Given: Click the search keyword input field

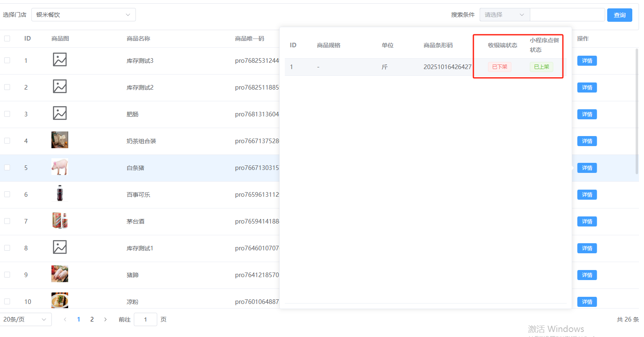Looking at the screenshot, I should click(x=567, y=15).
